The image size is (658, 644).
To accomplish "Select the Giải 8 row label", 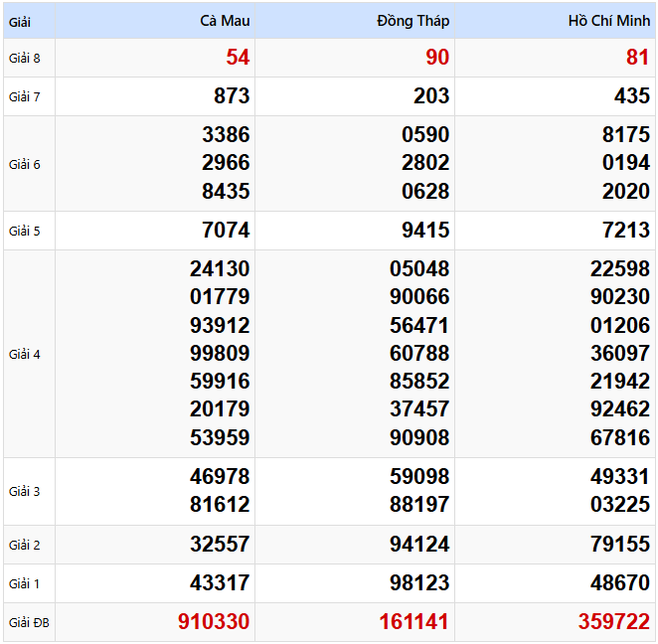I will point(25,58).
